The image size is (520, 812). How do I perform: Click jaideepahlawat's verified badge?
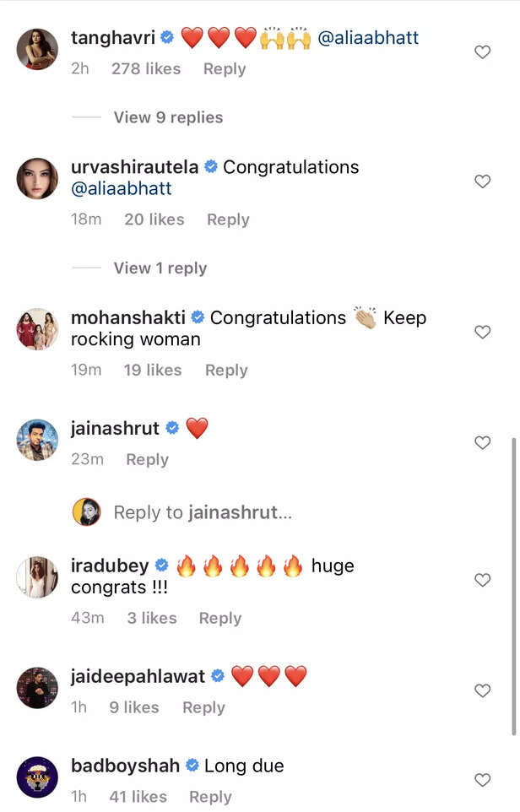click(x=219, y=675)
